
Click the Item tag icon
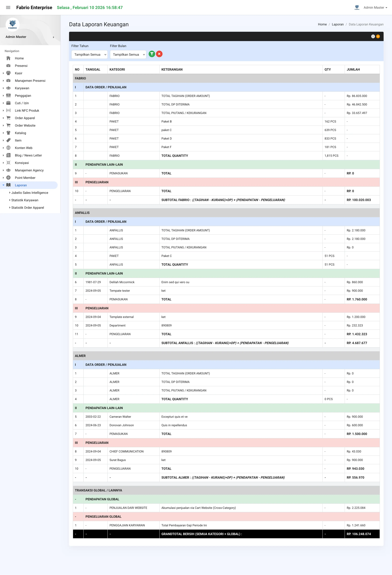point(8,140)
